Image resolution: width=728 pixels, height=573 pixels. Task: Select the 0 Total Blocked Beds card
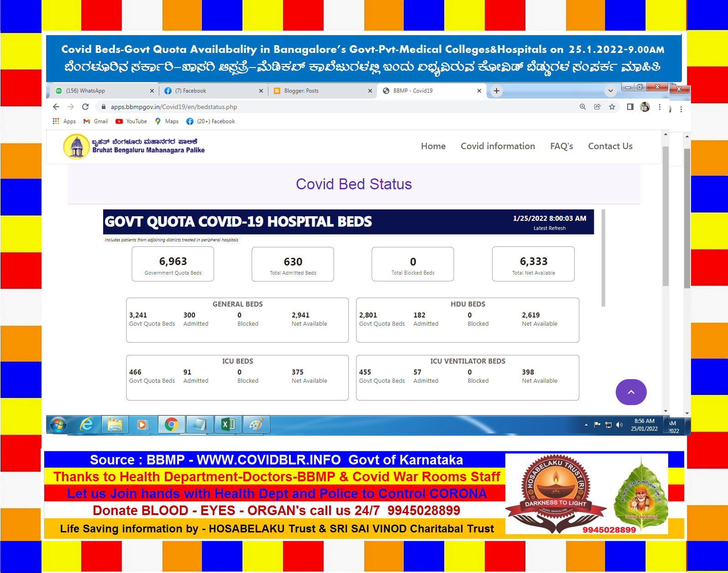click(413, 264)
